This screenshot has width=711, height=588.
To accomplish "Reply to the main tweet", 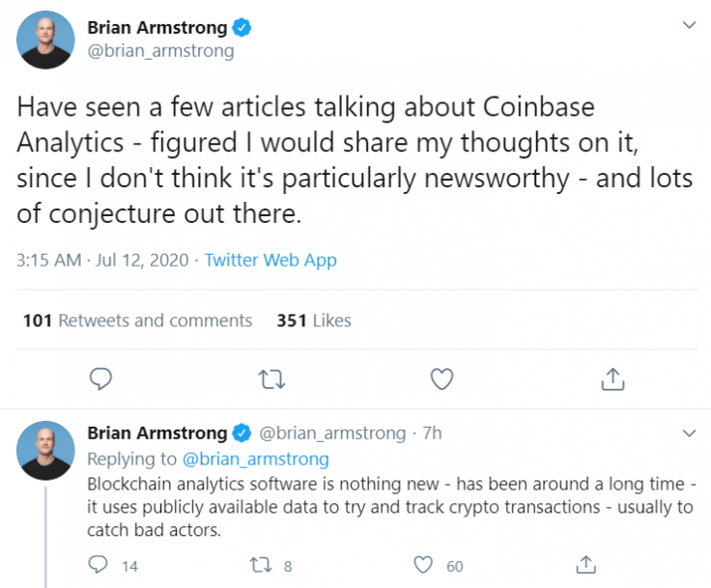I will [x=100, y=378].
